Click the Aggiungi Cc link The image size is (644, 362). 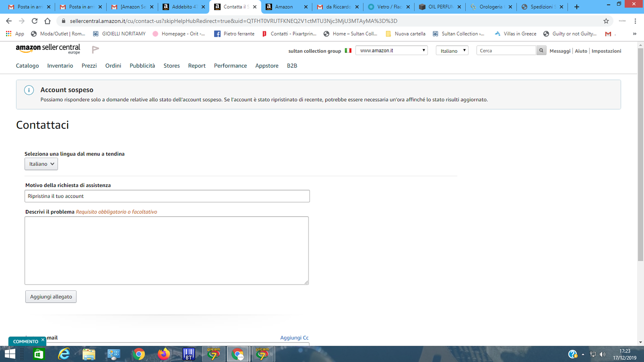pos(294,338)
